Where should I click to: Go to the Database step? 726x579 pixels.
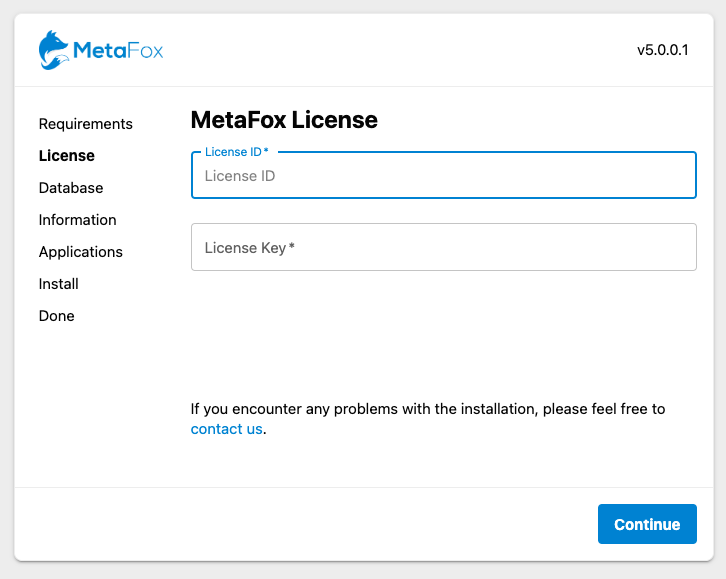(71, 188)
